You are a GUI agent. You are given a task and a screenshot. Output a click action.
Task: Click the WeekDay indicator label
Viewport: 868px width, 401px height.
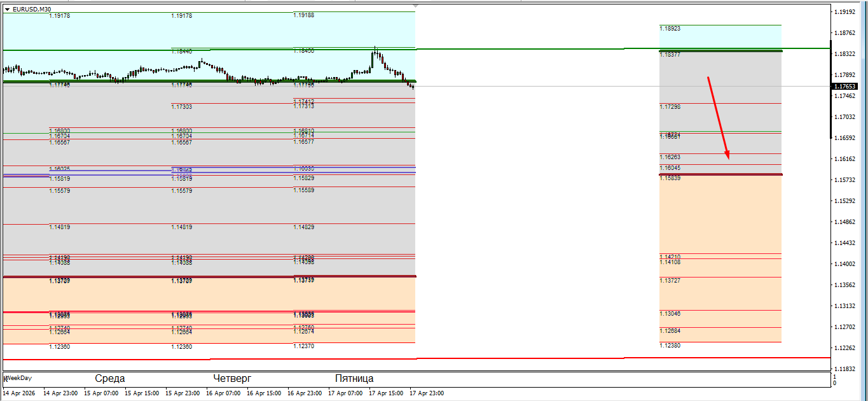18,378
